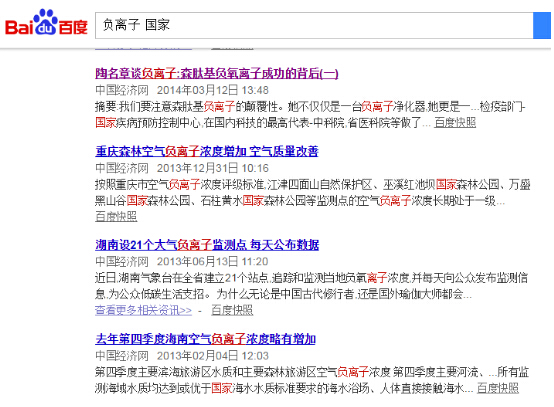Open result 湖南设21个大气负离子监测点 每天公布数据

pyautogui.click(x=207, y=244)
